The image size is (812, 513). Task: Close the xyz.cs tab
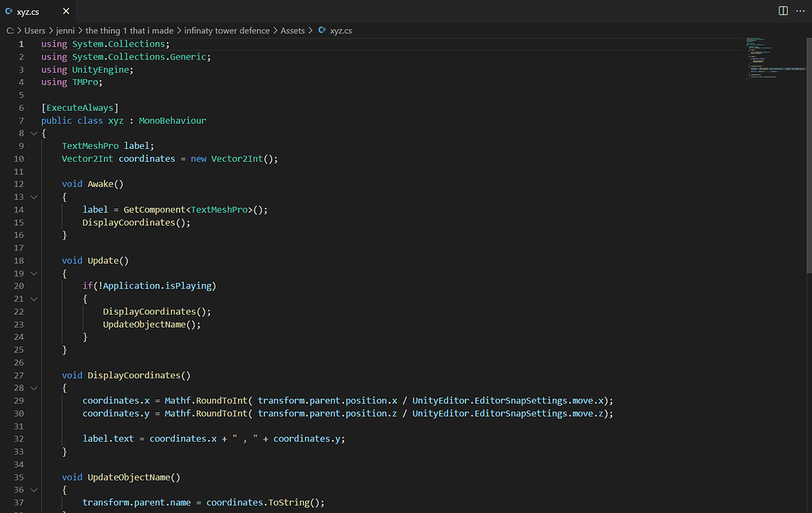click(66, 11)
